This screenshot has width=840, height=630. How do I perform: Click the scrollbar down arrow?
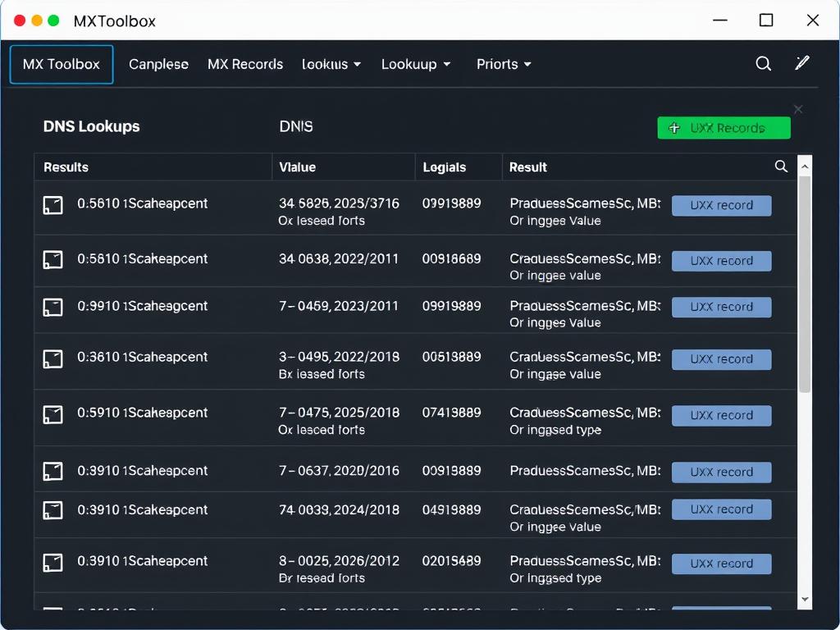805,600
